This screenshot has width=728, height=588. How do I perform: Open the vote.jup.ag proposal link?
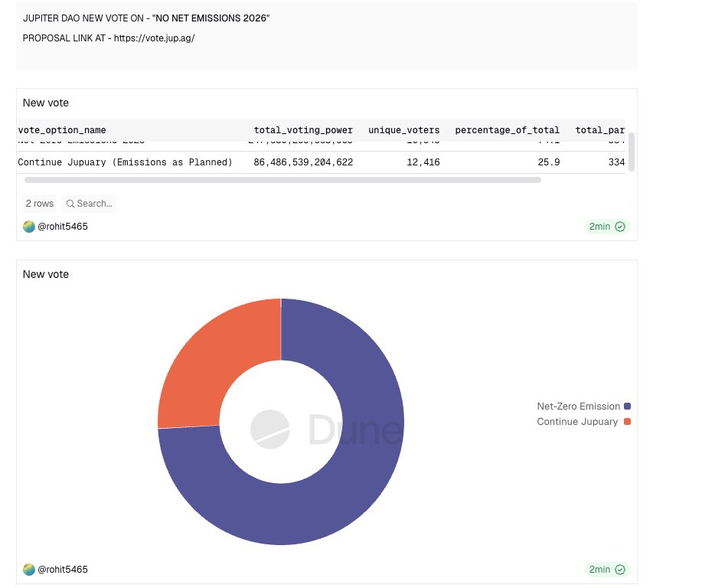pos(154,38)
